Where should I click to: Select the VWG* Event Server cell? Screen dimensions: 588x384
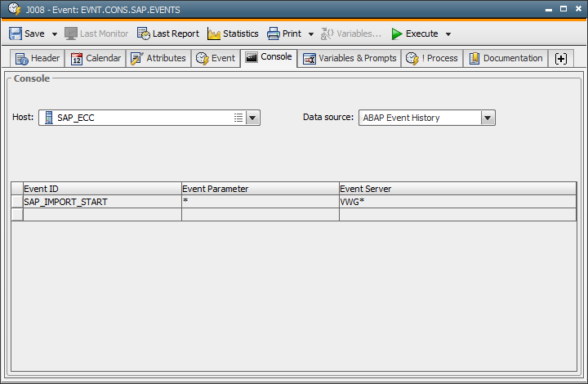pyautogui.click(x=457, y=202)
